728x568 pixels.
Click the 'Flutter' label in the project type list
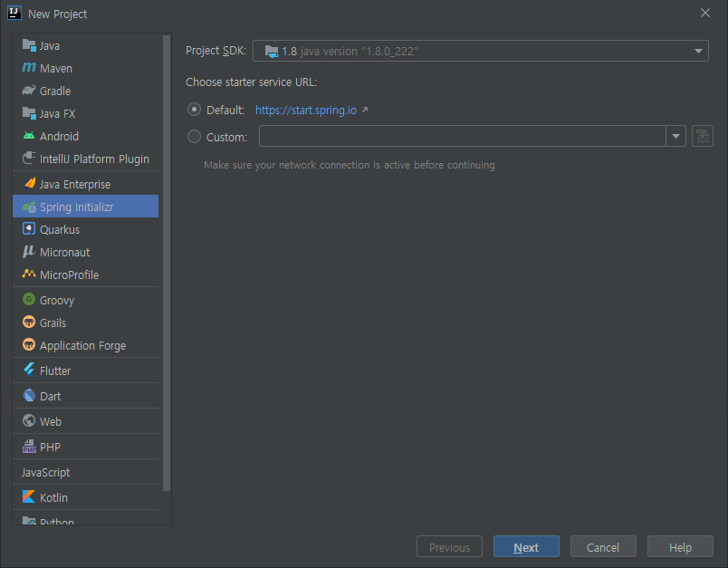(x=55, y=371)
